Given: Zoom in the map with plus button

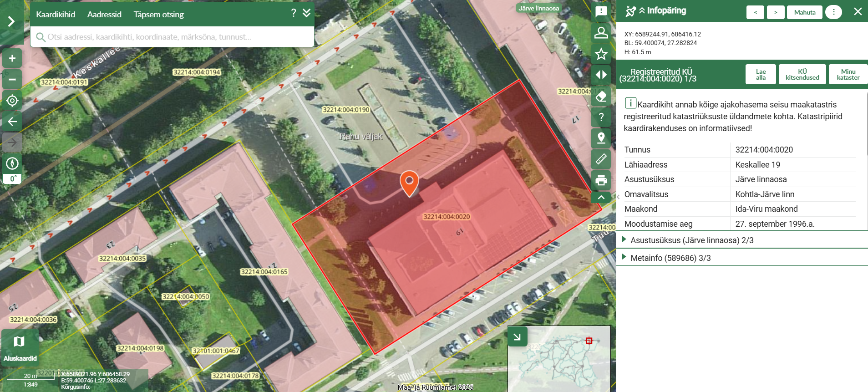Looking at the screenshot, I should (12, 58).
